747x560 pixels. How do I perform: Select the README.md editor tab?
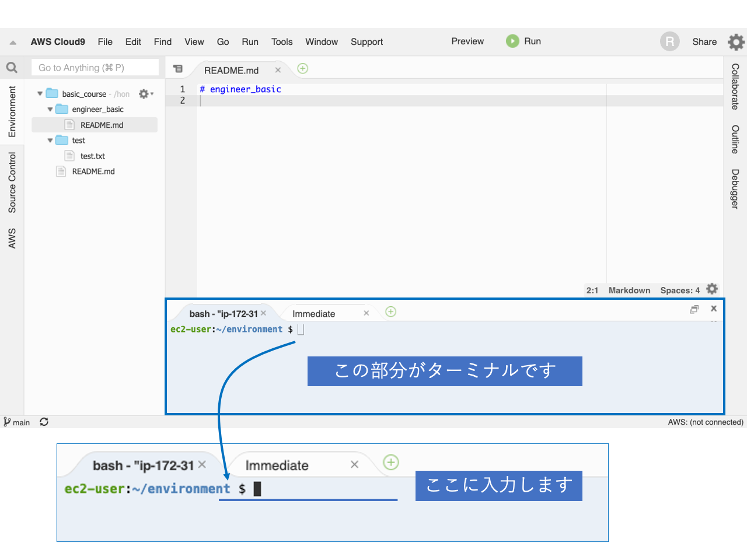click(x=231, y=71)
